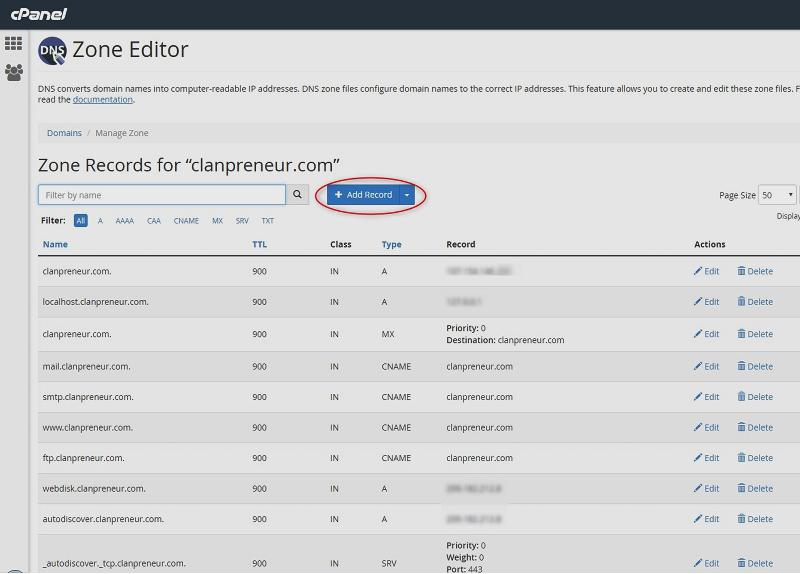The height and width of the screenshot is (574, 800).
Task: Filter records by CAA type
Action: pyautogui.click(x=154, y=220)
